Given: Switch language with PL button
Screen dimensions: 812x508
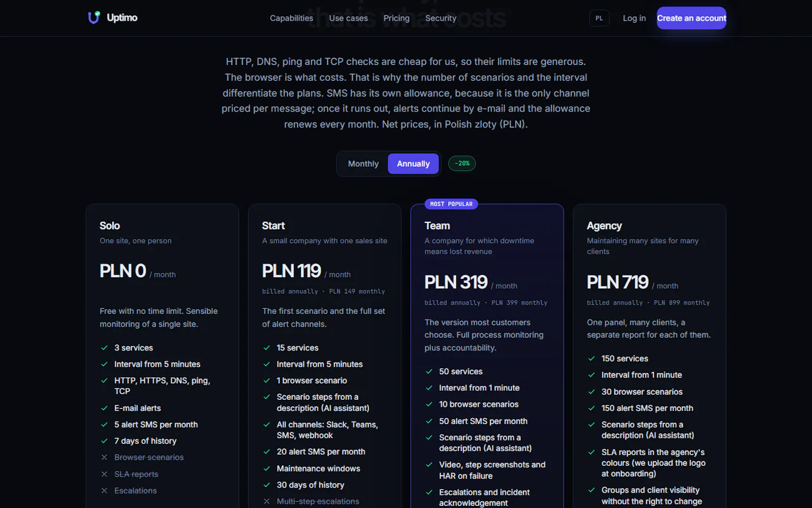Looking at the screenshot, I should [599, 18].
